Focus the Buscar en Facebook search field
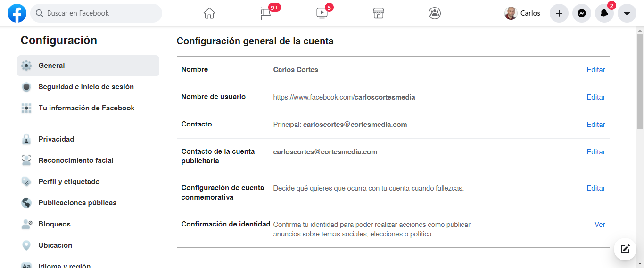This screenshot has height=268, width=644. (96, 13)
